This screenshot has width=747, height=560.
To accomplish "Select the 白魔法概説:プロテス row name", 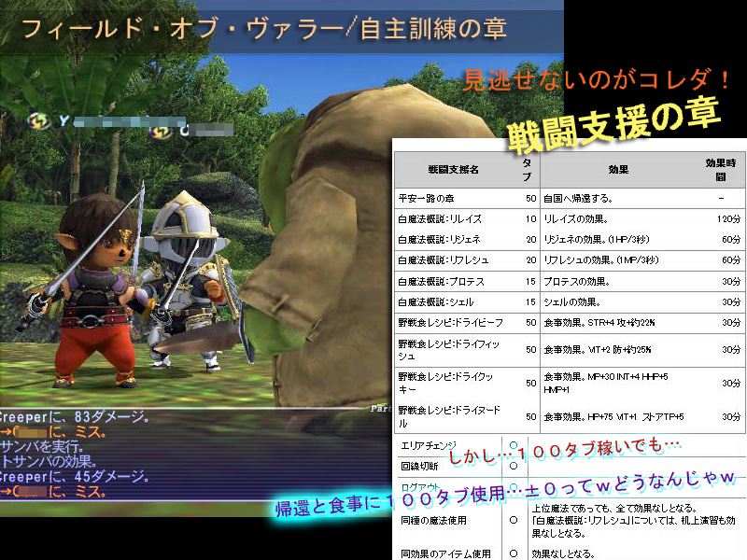I will 441,282.
